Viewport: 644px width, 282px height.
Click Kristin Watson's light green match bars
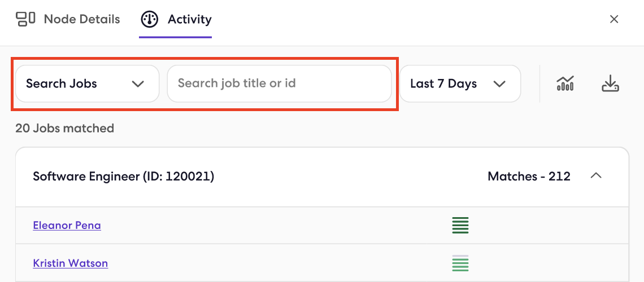pyautogui.click(x=460, y=263)
